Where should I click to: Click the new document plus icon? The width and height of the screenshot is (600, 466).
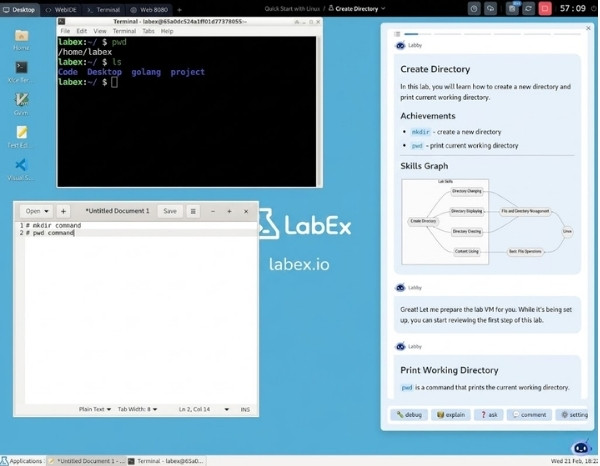tap(63, 211)
